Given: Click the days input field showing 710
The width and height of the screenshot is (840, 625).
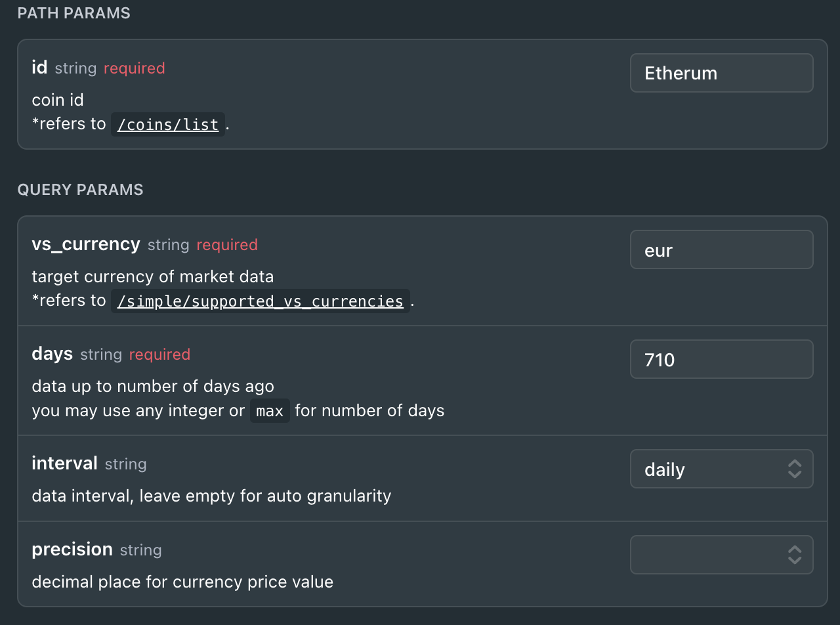Looking at the screenshot, I should (x=721, y=359).
